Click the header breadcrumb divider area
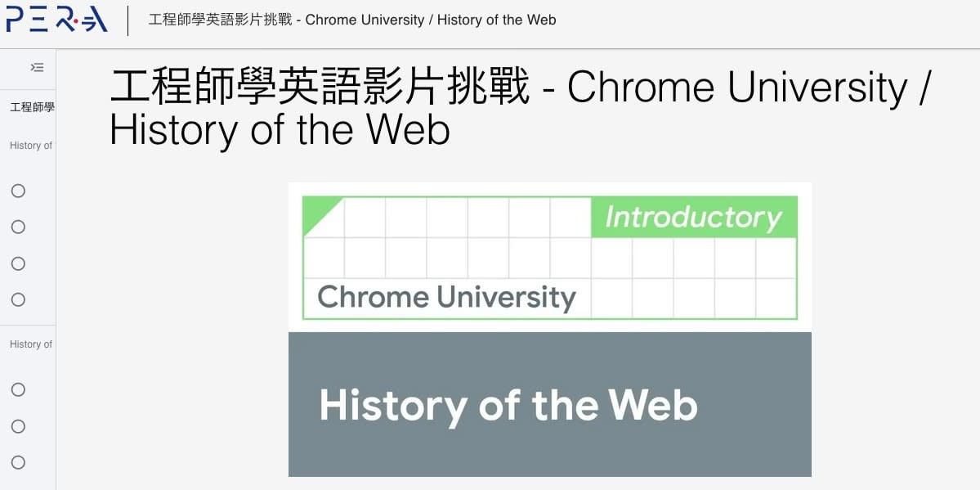 pos(128,20)
